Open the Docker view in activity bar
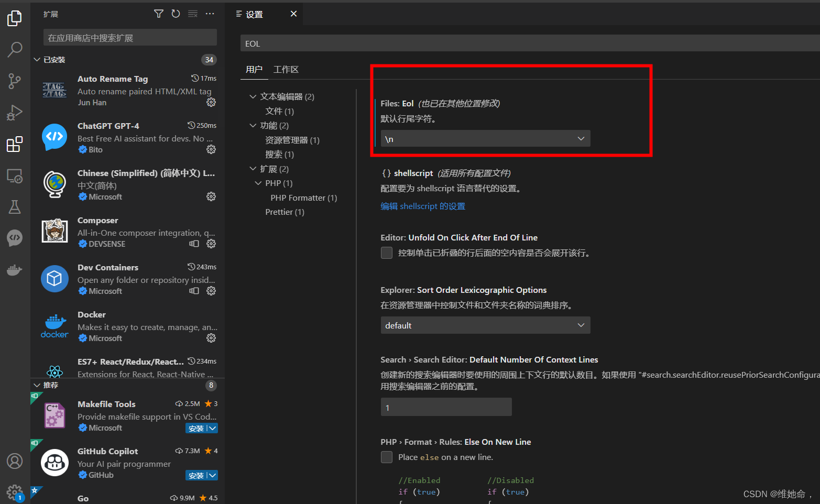This screenshot has width=820, height=504. point(14,270)
